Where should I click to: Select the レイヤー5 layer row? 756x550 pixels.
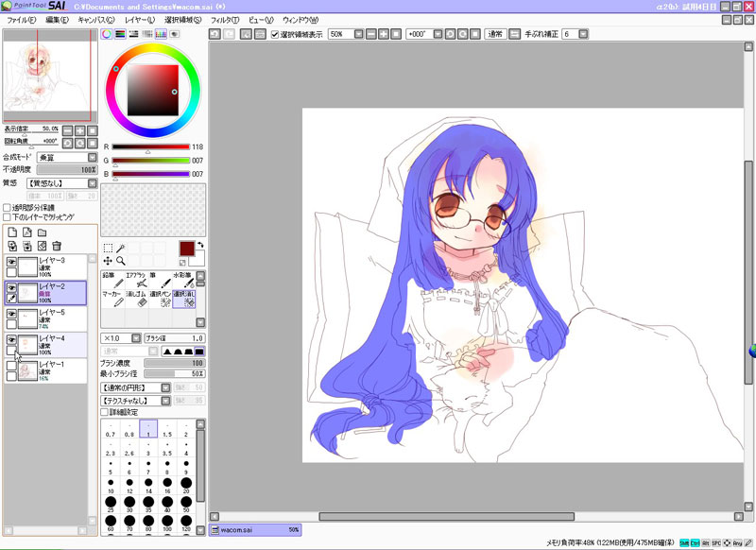coord(45,318)
